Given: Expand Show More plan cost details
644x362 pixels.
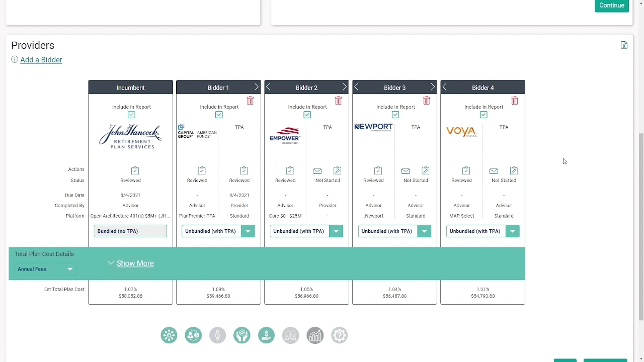Looking at the screenshot, I should coord(135,263).
